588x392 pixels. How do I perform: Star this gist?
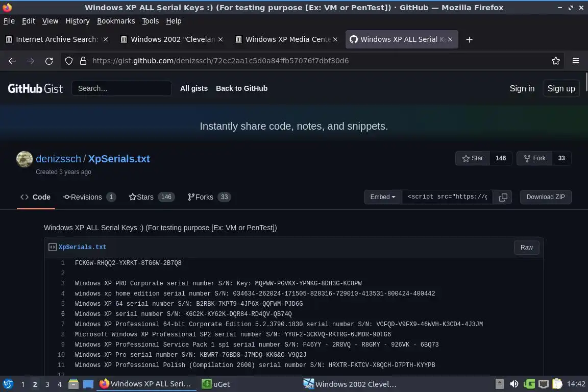tap(473, 158)
